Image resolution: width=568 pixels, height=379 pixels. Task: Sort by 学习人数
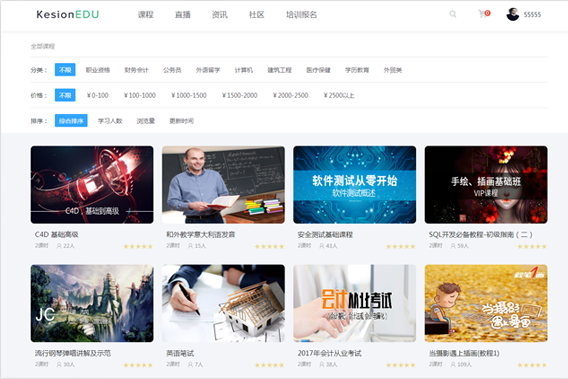click(110, 121)
